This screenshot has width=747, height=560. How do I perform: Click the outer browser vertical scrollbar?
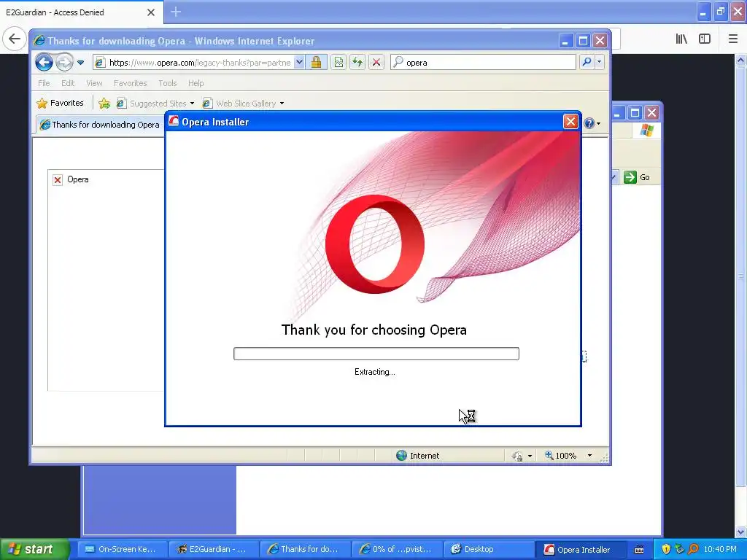(741, 276)
